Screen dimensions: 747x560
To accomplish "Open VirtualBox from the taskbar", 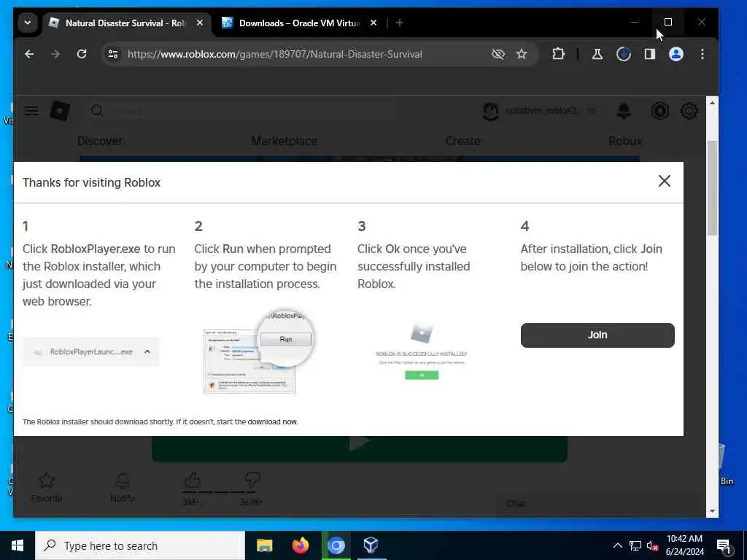I will point(371,545).
